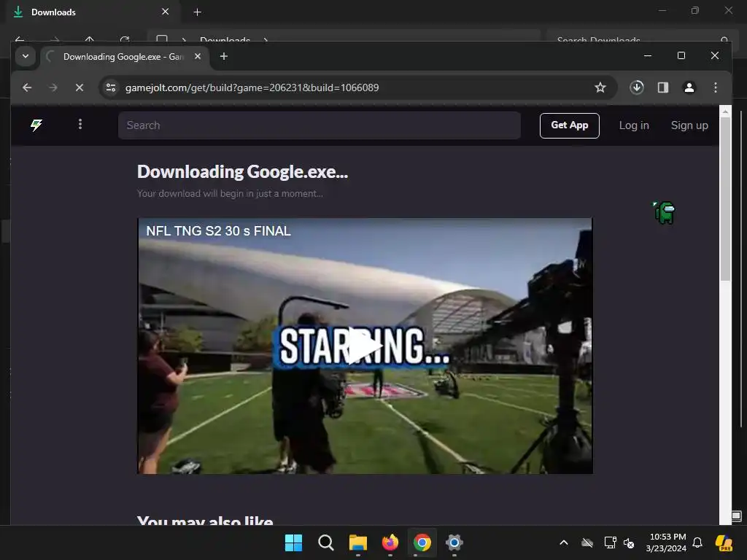This screenshot has height=560, width=747.
Task: Close the Downloads tab in File Explorer
Action: (x=165, y=12)
